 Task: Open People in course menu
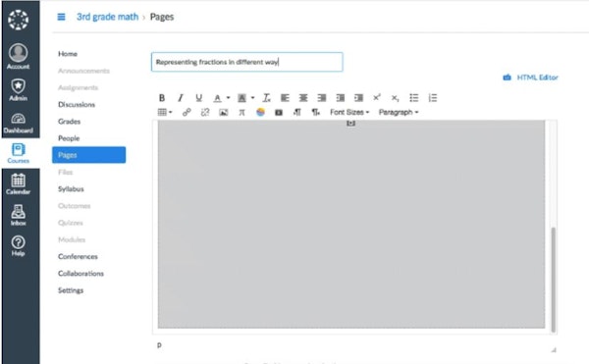69,138
